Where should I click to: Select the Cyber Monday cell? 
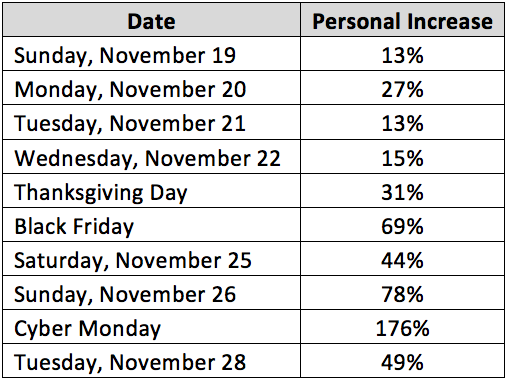pyautogui.click(x=151, y=327)
